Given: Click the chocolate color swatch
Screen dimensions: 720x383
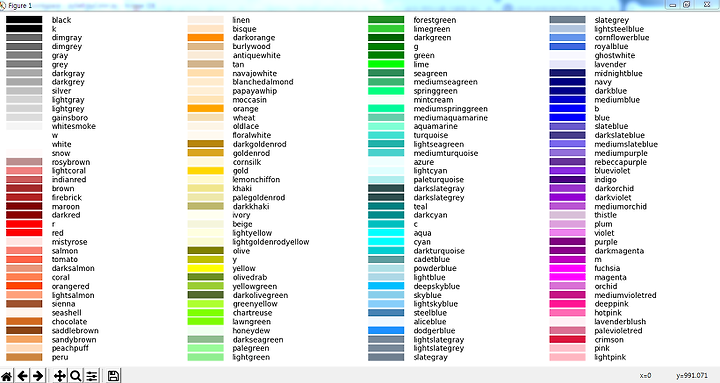Looking at the screenshot, I should click(x=24, y=322).
